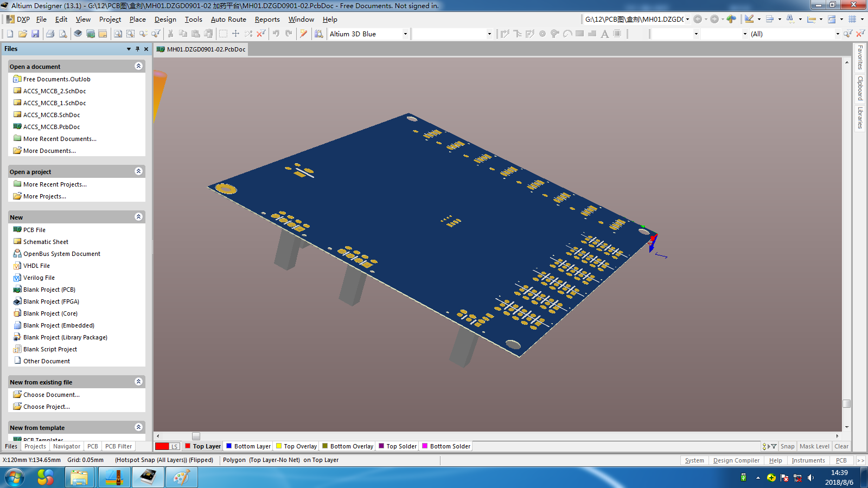Collapse the 'Open a document' section
This screenshot has width=868, height=488.
point(138,66)
